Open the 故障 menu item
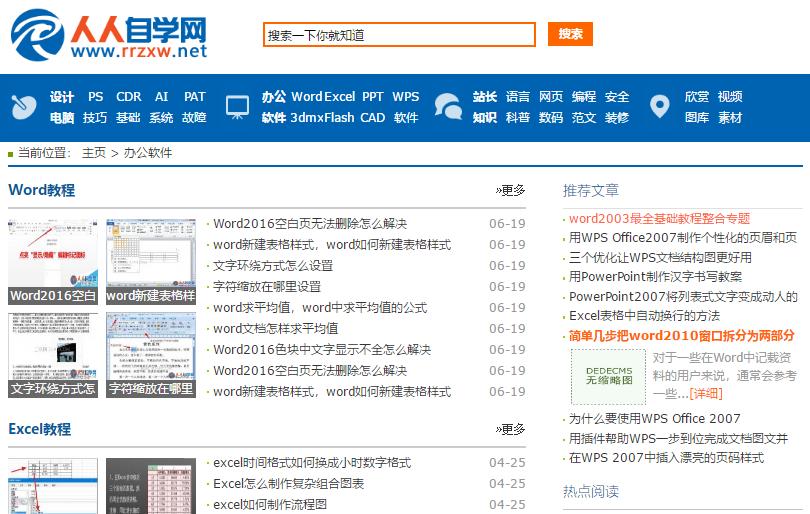The width and height of the screenshot is (810, 514). (x=194, y=118)
